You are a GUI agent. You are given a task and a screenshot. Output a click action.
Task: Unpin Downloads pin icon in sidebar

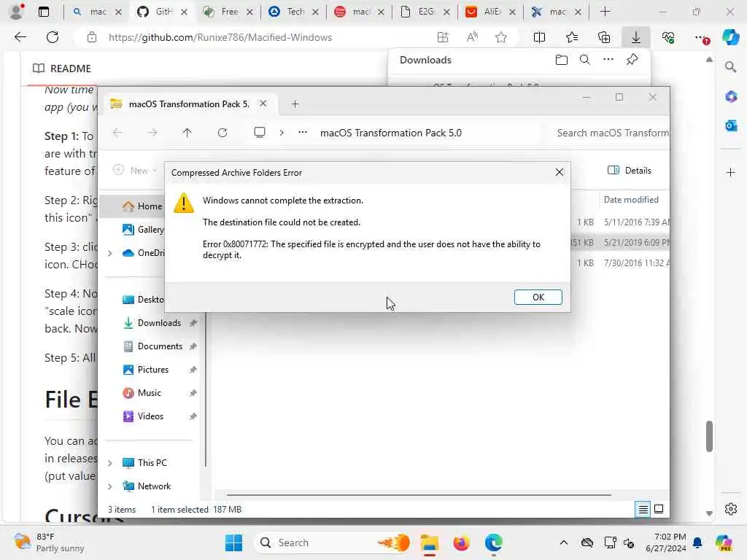coord(193,323)
